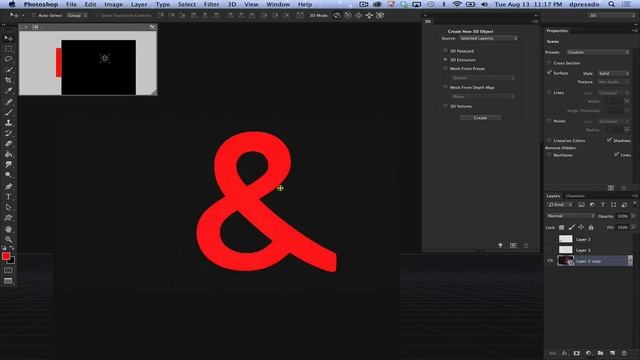
Task: Filter layers by type T icon
Action: tap(603, 205)
